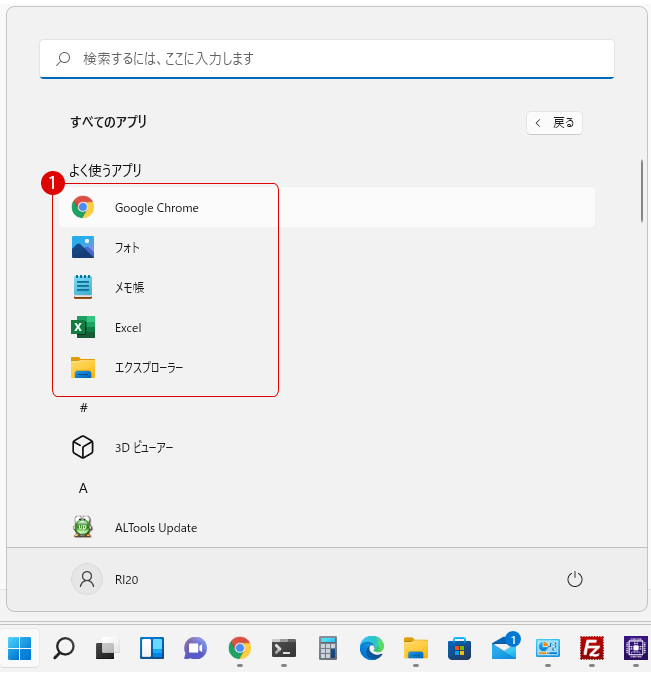
Task: Open the purple chip icon on taskbar
Action: coord(636,648)
